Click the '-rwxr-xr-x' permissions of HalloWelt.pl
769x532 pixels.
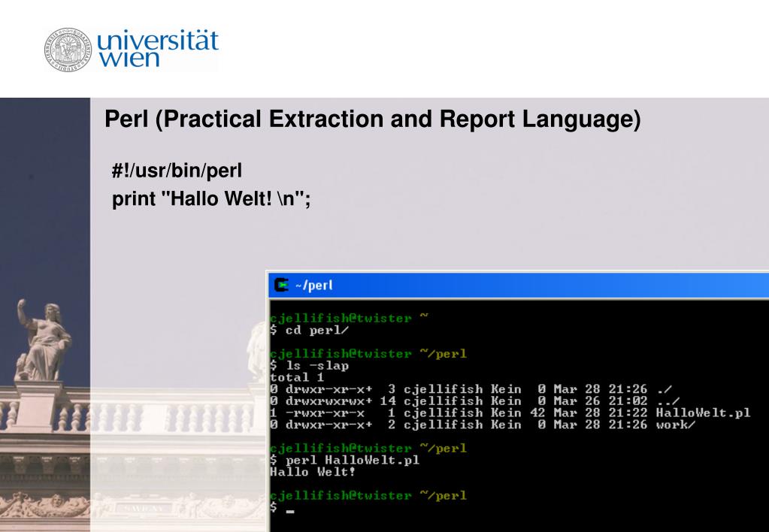[325, 413]
